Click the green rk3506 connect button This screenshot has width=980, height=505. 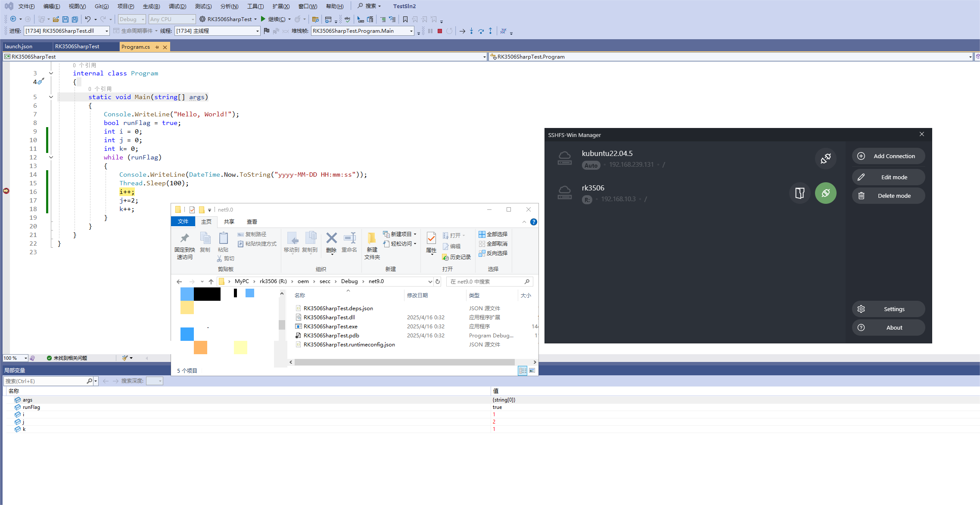coord(825,193)
